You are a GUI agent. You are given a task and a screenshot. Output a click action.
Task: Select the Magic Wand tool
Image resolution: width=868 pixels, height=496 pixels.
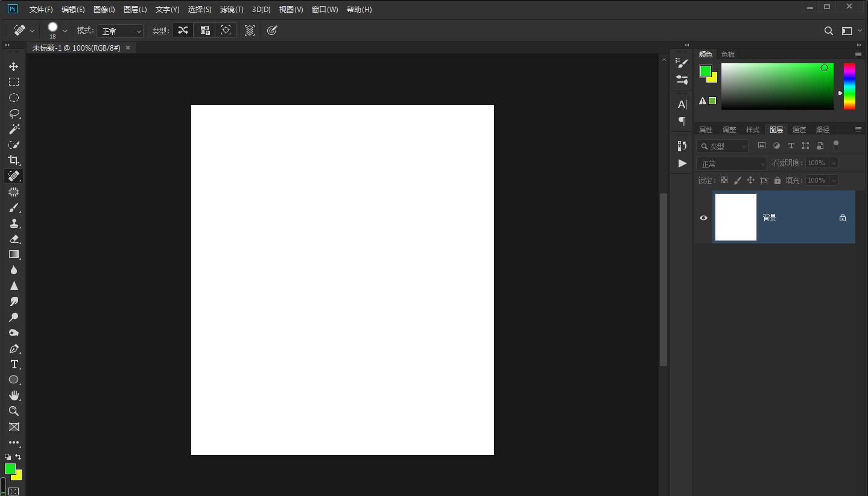coord(14,129)
